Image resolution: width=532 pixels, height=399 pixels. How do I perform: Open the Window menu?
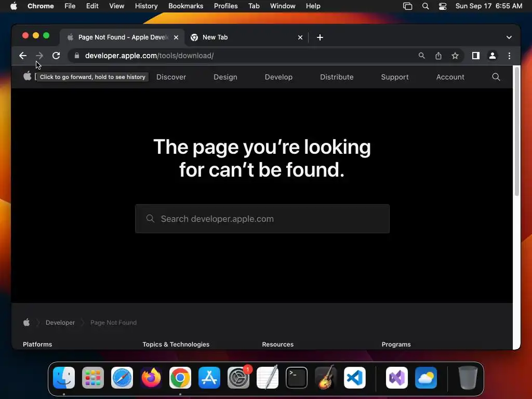coord(283,6)
